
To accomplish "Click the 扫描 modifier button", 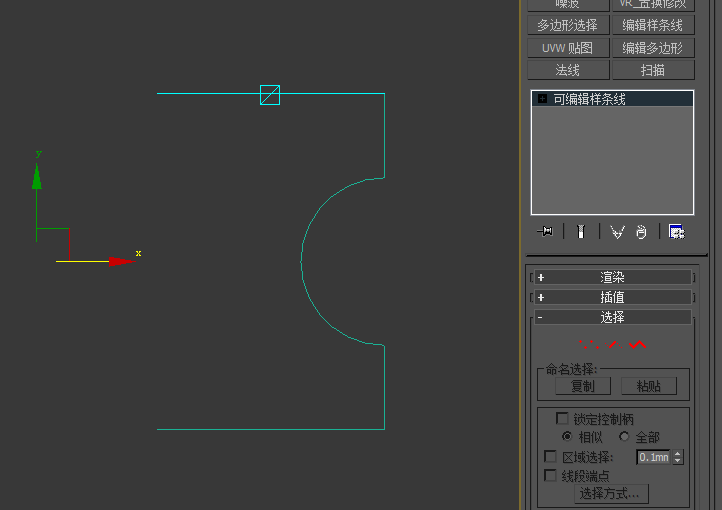I will [653, 70].
